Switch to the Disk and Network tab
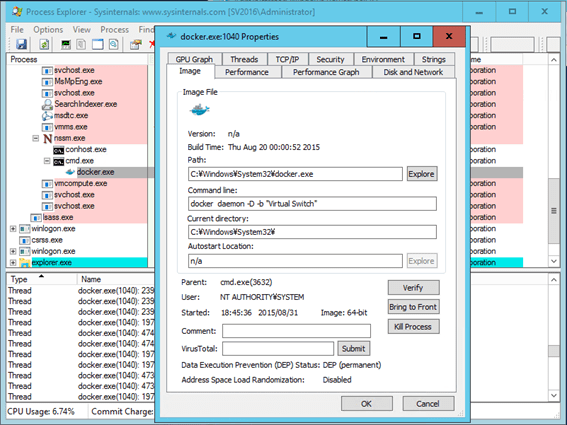The image size is (567, 425). click(413, 72)
